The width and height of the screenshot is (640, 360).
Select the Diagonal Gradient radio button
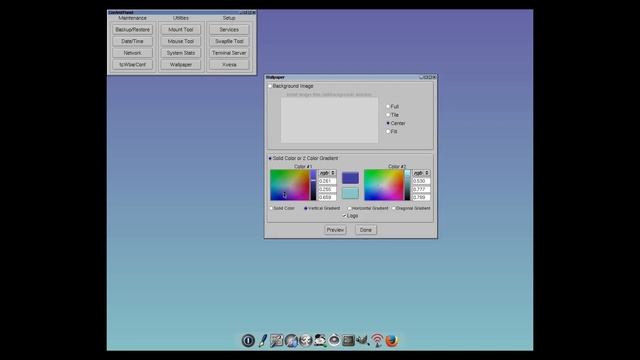393,208
